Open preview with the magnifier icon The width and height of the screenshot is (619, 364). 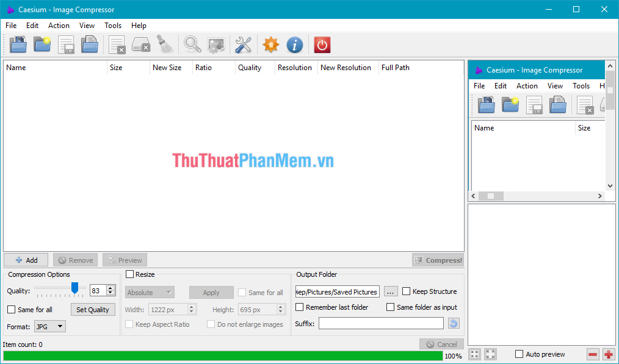coord(192,44)
